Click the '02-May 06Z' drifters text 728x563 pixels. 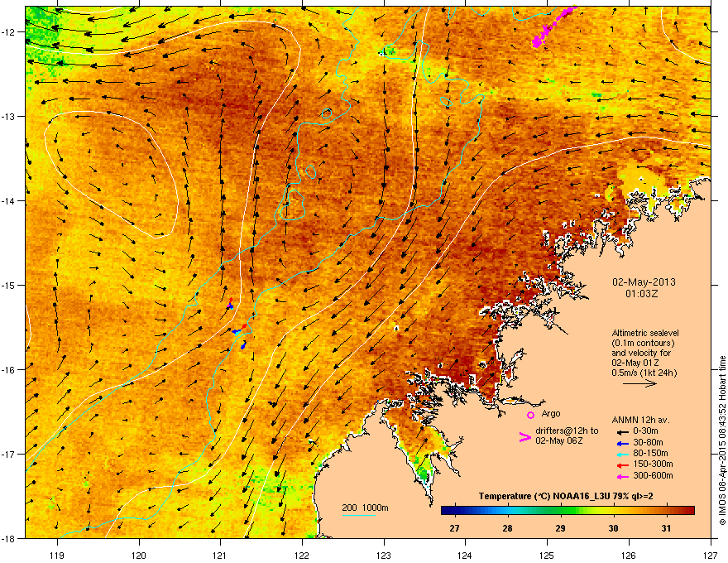(x=558, y=440)
